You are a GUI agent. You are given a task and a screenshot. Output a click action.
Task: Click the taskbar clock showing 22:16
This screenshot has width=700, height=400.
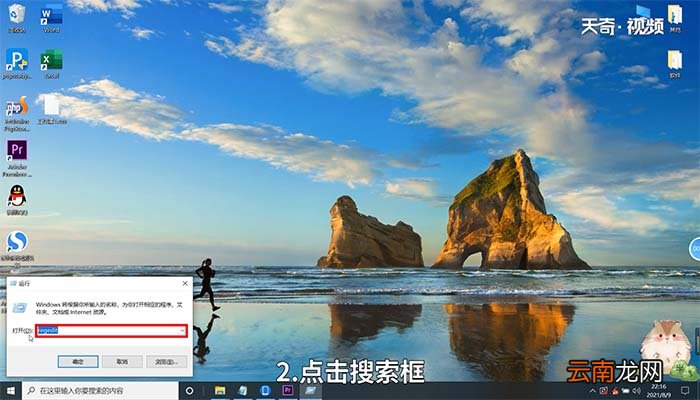[658, 391]
